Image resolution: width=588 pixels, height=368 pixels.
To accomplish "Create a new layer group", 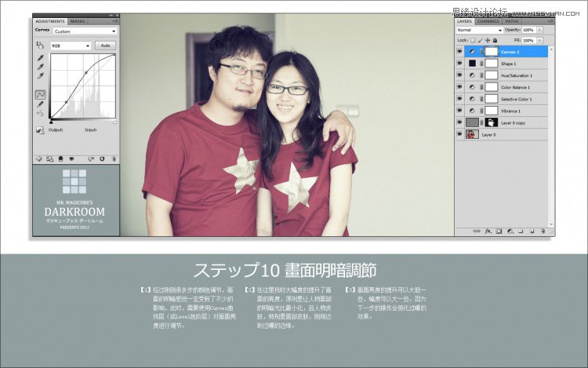I will pyautogui.click(x=521, y=231).
